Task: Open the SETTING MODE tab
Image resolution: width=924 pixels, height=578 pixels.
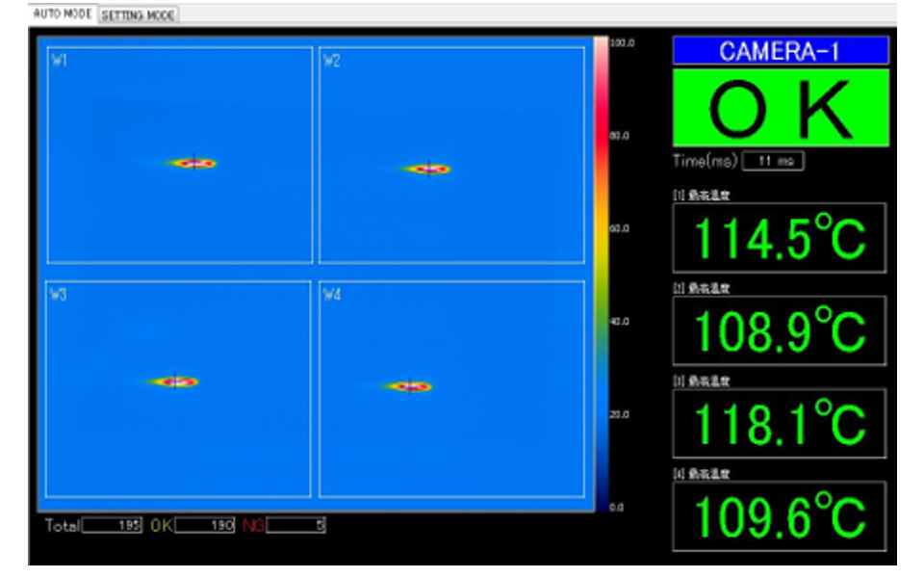Action: click(x=139, y=15)
